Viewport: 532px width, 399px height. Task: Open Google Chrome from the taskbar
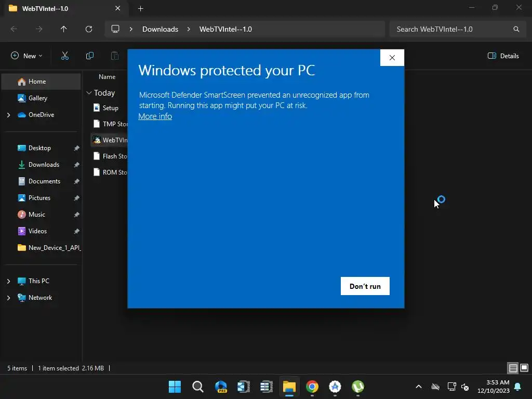point(312,387)
